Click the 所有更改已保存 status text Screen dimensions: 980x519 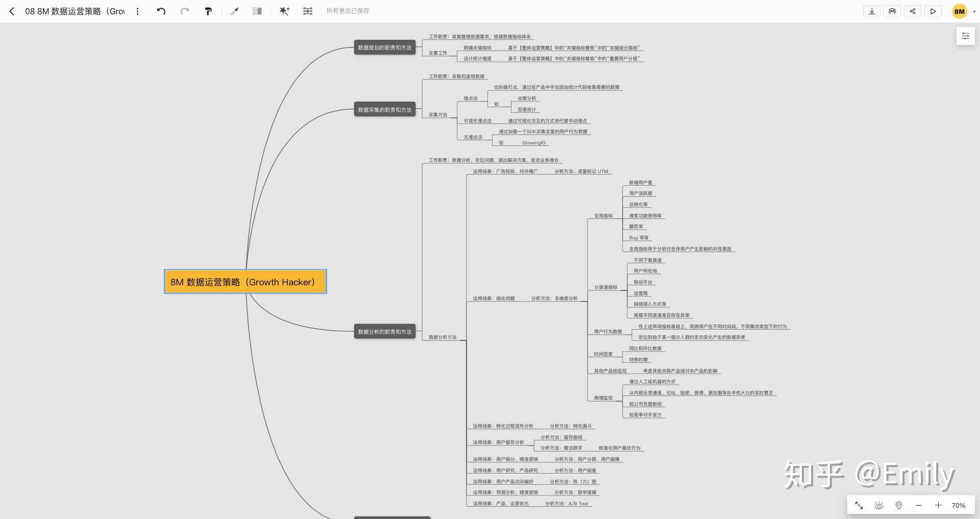click(348, 11)
